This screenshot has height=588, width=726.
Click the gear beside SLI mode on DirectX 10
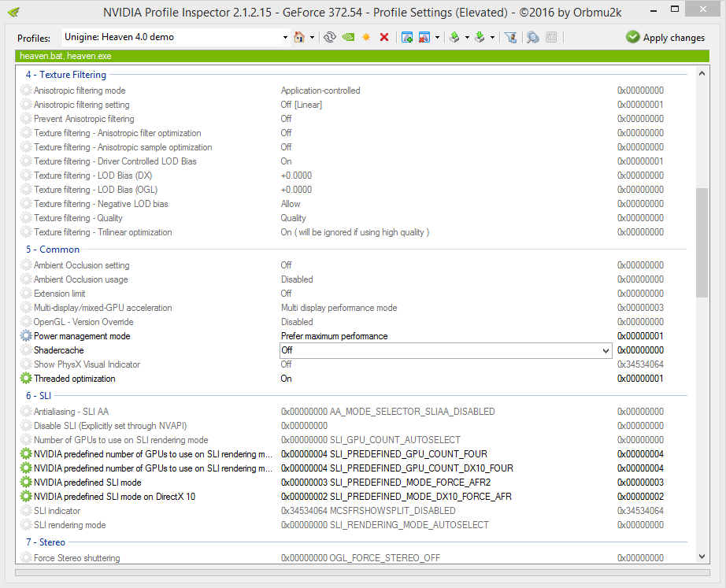26,497
